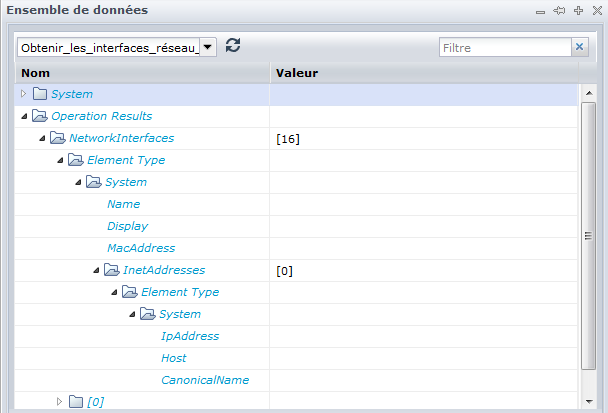Minimize the Ensemble de données panel
This screenshot has width=608, height=413.
click(540, 11)
